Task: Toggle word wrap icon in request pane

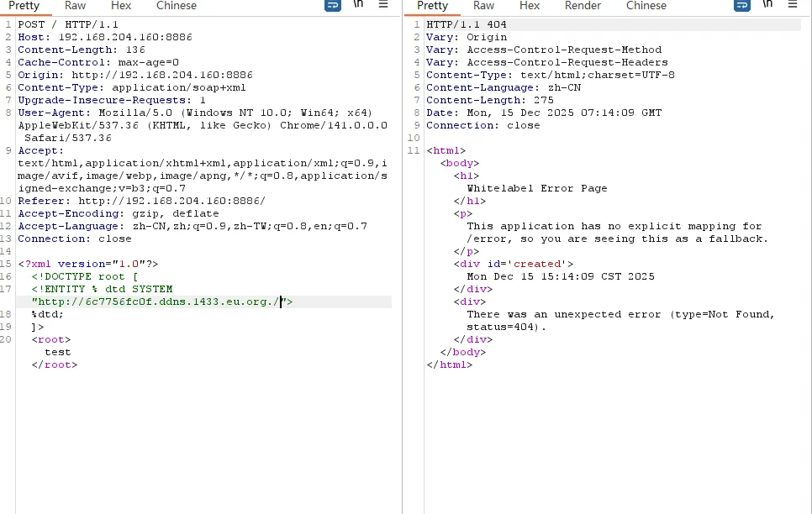Action: (x=333, y=5)
